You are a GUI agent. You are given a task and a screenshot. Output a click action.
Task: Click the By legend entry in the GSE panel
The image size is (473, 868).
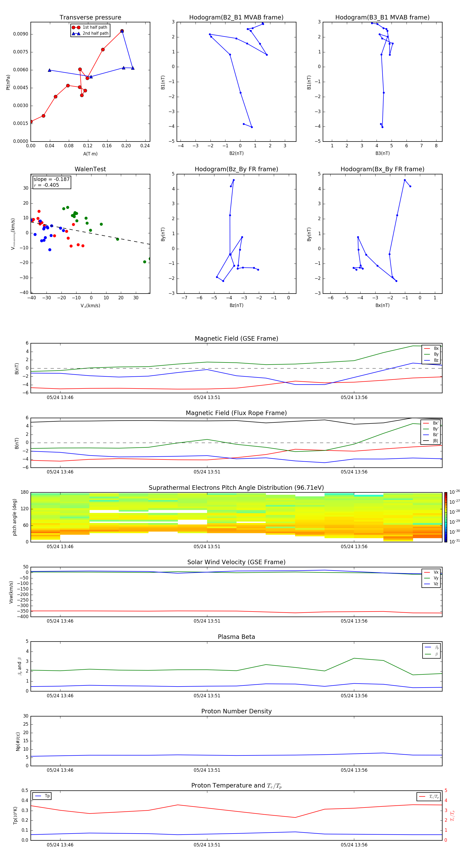tap(431, 354)
